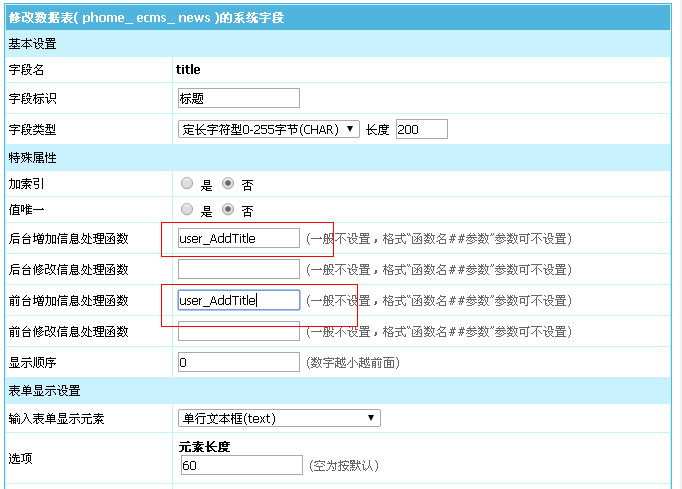Click the 元素长度 input field
682x489 pixels.
pyautogui.click(x=241, y=465)
